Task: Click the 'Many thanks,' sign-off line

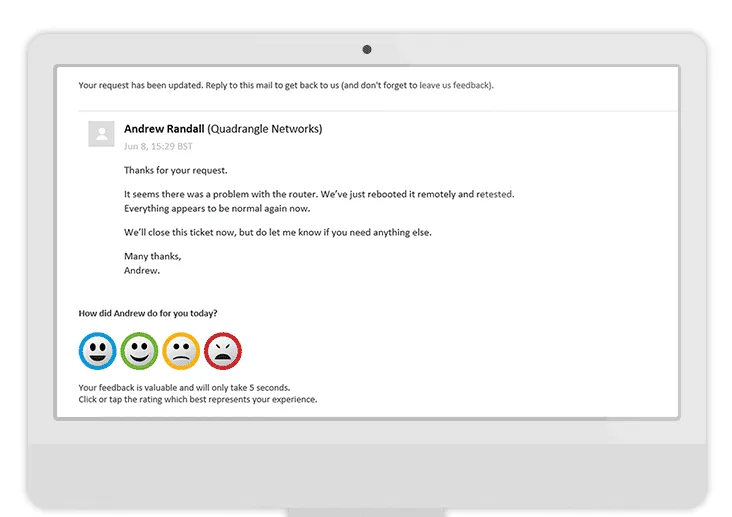Action: click(x=153, y=256)
